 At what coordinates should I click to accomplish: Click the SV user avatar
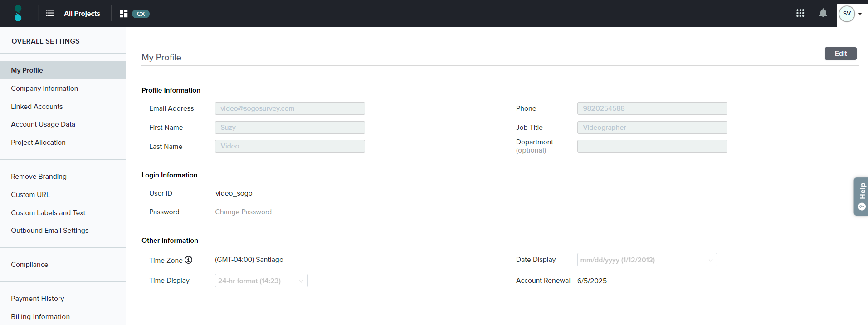[846, 14]
